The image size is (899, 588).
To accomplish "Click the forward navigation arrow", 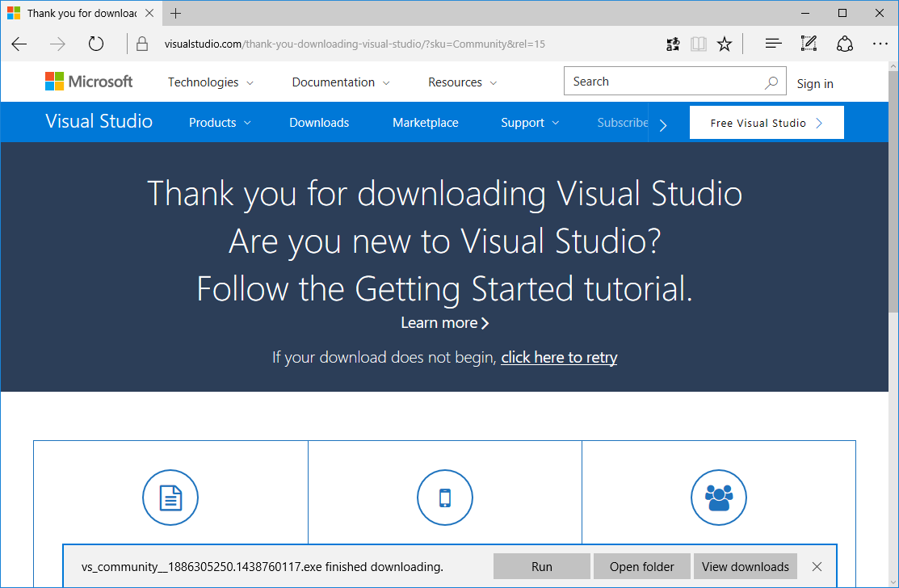I will click(x=57, y=44).
